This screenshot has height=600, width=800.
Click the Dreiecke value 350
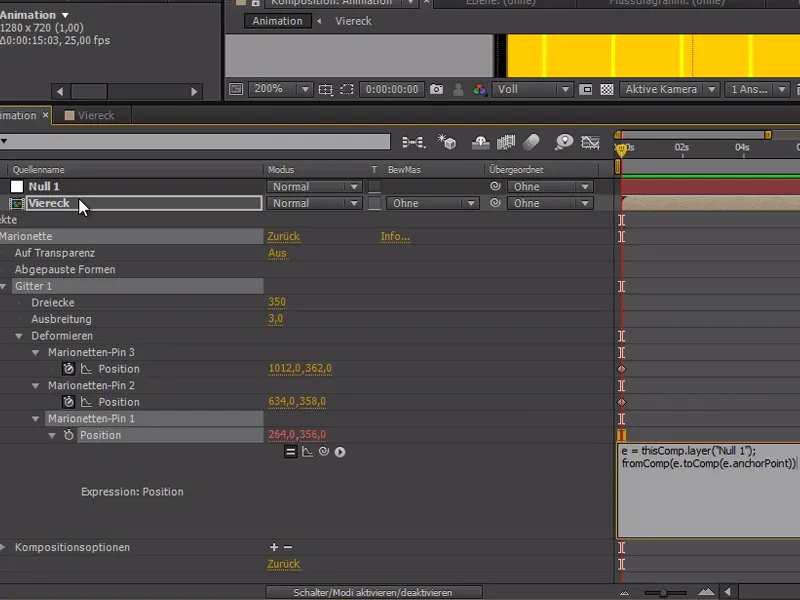pyautogui.click(x=277, y=302)
